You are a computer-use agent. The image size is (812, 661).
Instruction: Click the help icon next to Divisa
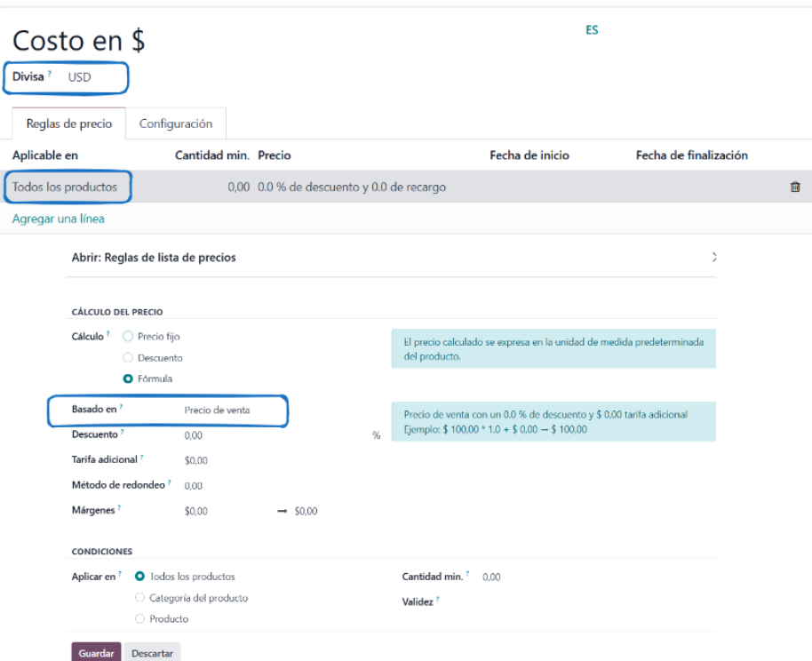pos(50,76)
